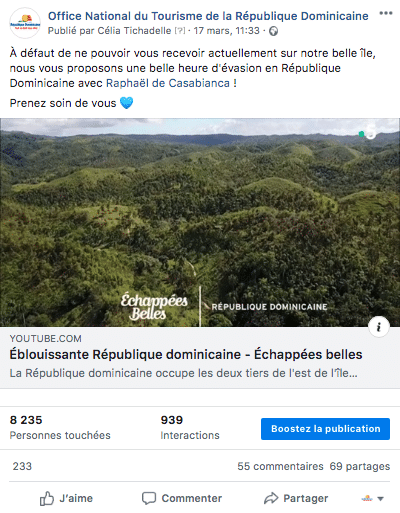Open the Office National du Tourisme page link
This screenshot has width=400, height=513.
click(208, 16)
